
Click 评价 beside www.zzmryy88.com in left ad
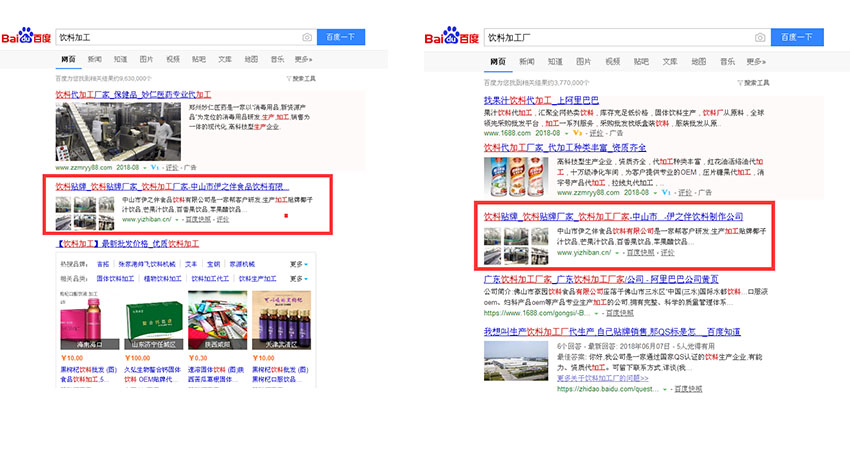coord(172,168)
